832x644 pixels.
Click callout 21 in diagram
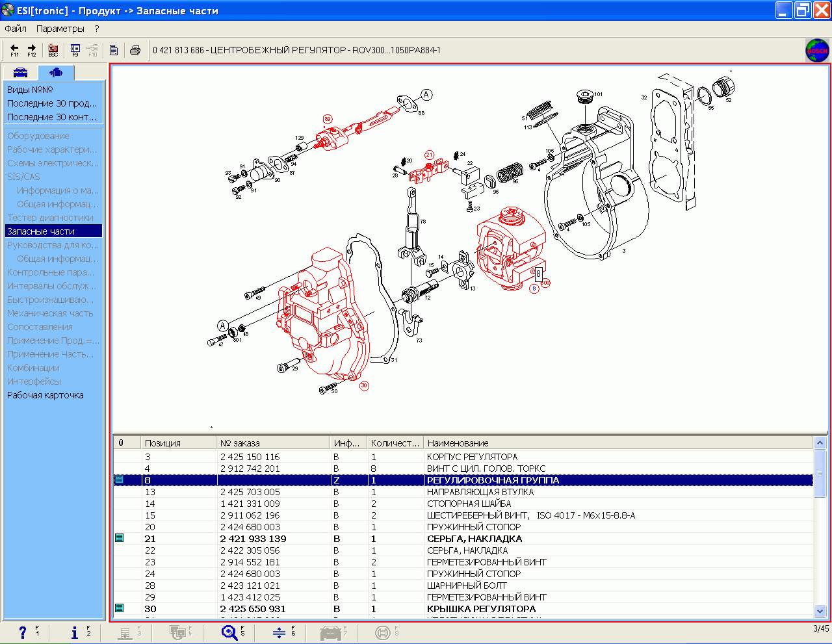[429, 155]
